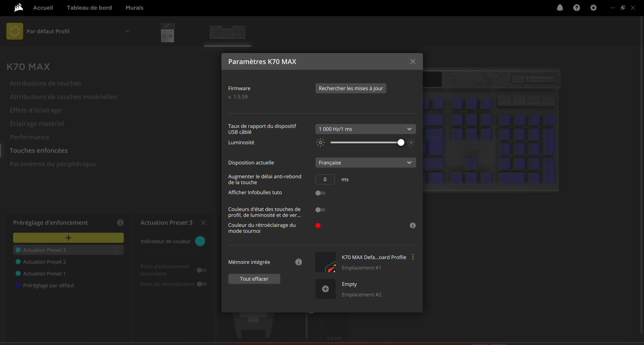Screen dimensions: 644x345
Task: Open the help question mark icon
Action: pos(577,8)
